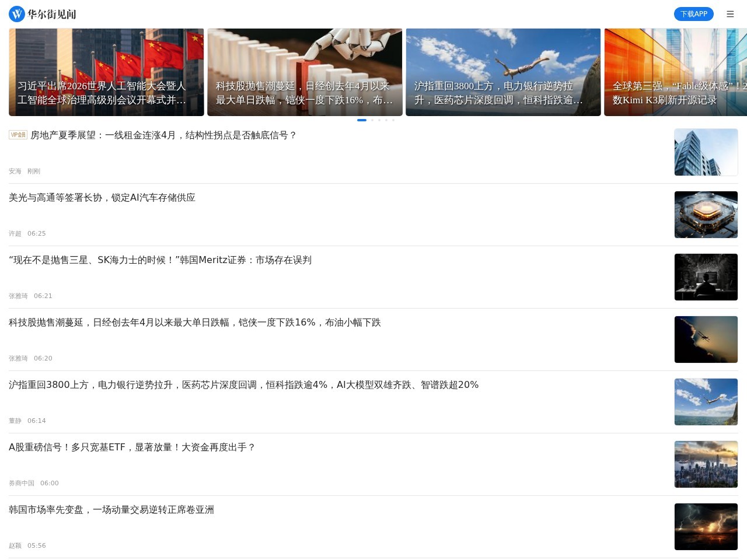This screenshot has width=747, height=560.
Task: Click building thumbnail of 房地产夏季展望 article
Action: point(706,152)
